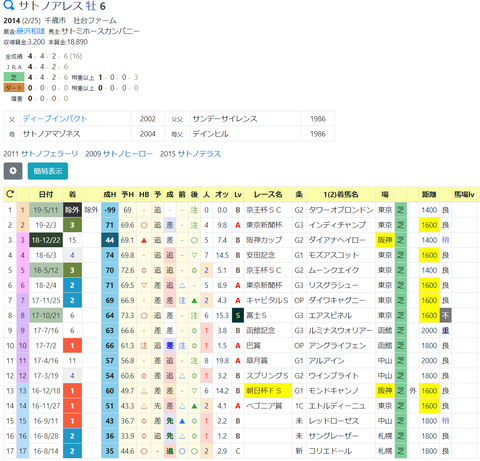Click date cell 19-5/11

tap(46, 210)
